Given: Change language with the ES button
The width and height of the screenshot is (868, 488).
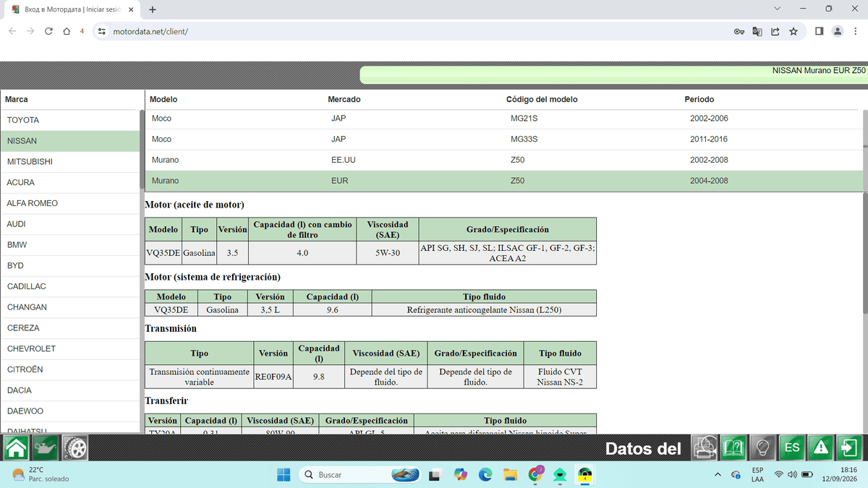Looking at the screenshot, I should (792, 448).
